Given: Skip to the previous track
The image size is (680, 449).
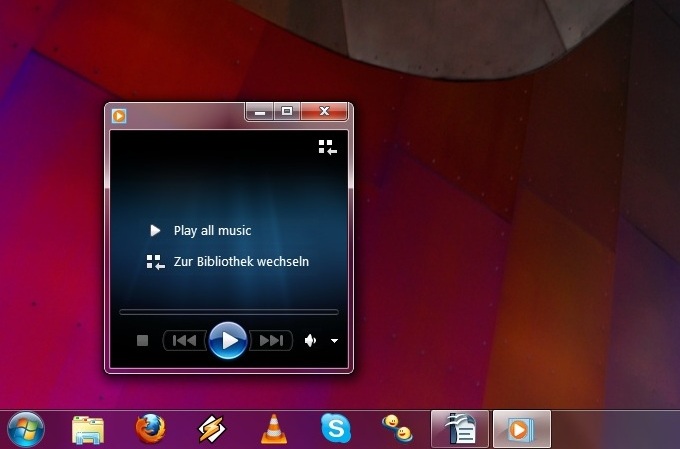Looking at the screenshot, I should pyautogui.click(x=185, y=341).
